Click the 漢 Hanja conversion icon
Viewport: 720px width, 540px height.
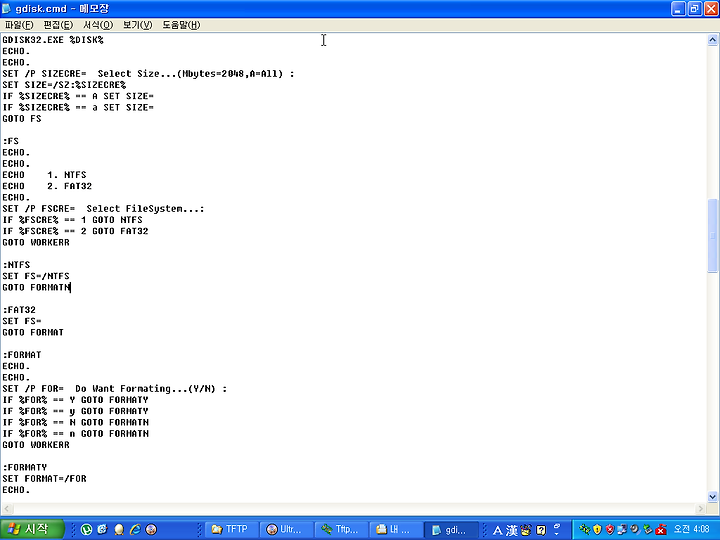tap(512, 530)
